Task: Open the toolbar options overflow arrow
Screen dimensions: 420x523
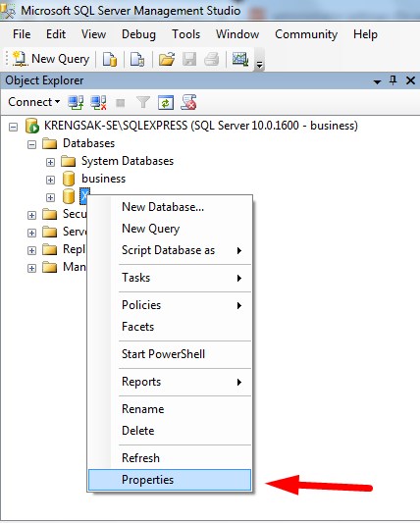Action: (259, 64)
